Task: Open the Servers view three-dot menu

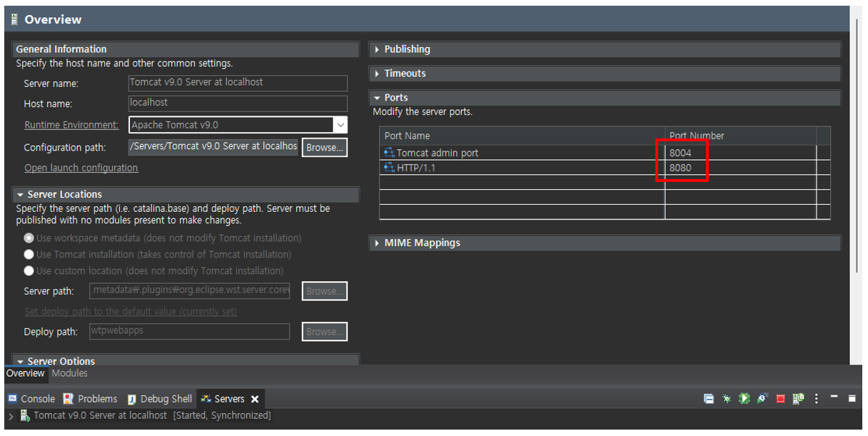Action: point(817,399)
